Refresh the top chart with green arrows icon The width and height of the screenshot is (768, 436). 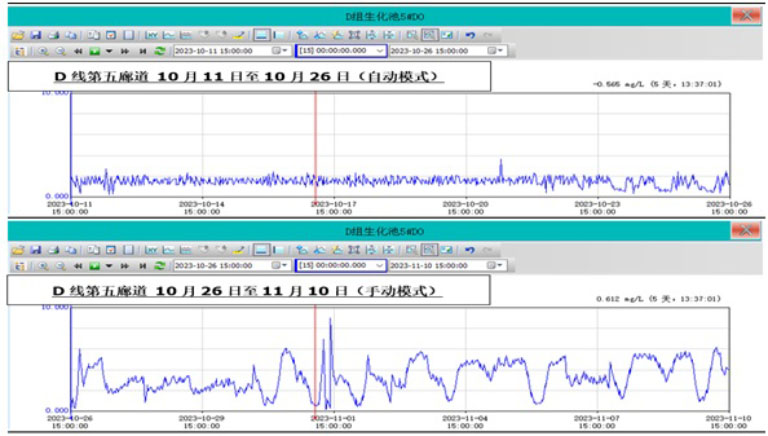click(160, 51)
